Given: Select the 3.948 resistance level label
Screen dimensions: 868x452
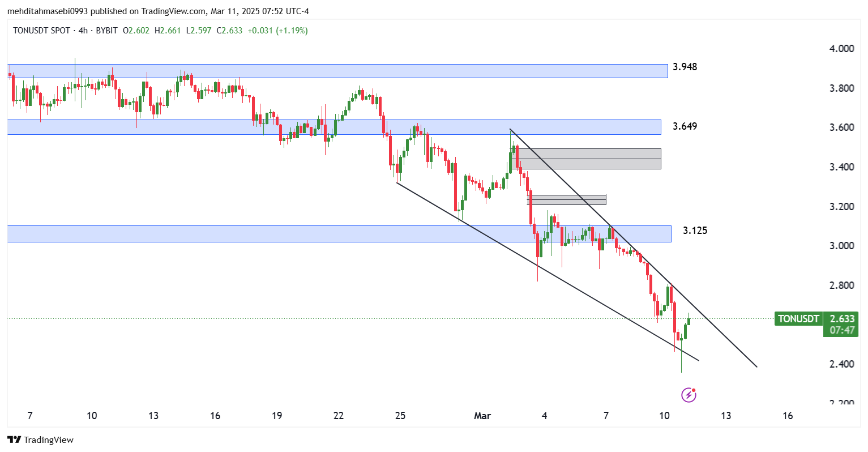Looking at the screenshot, I should click(685, 67).
